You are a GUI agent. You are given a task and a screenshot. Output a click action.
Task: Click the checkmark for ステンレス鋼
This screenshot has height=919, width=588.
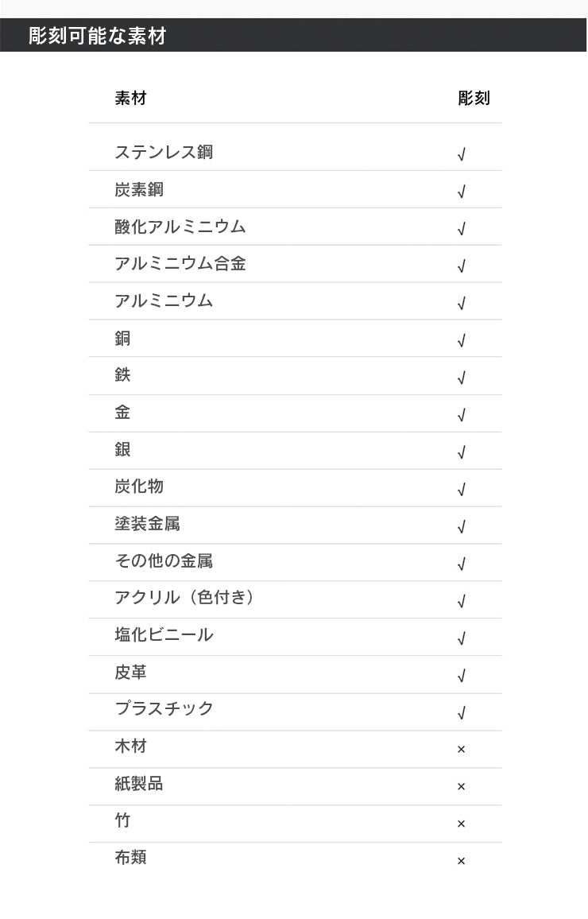pos(461,154)
